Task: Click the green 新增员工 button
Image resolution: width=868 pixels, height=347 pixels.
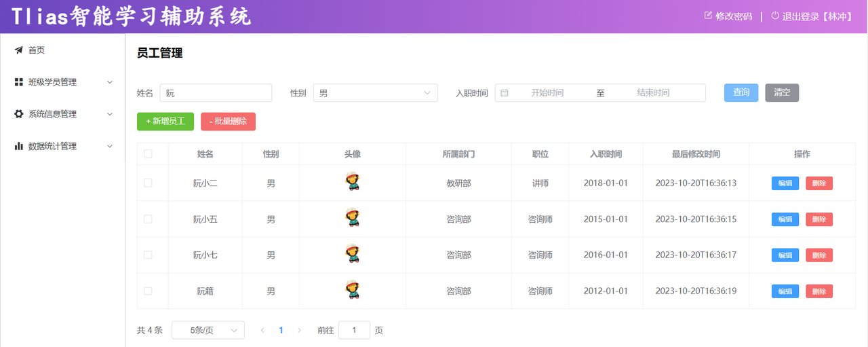Action: (165, 122)
